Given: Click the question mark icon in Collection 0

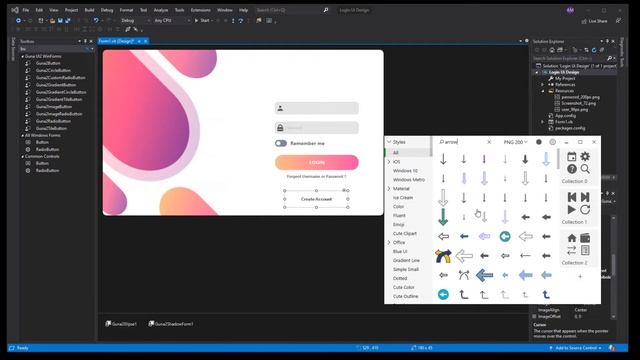Looking at the screenshot, I should (x=571, y=169).
